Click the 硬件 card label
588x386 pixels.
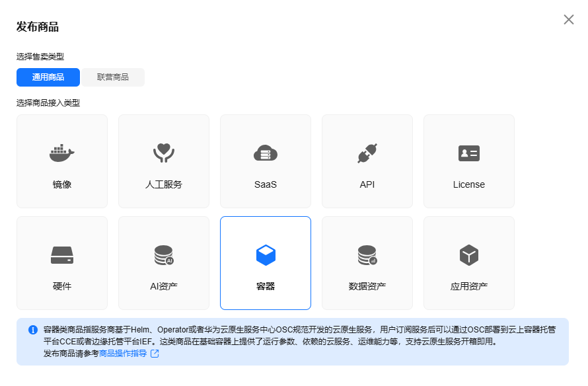[62, 286]
